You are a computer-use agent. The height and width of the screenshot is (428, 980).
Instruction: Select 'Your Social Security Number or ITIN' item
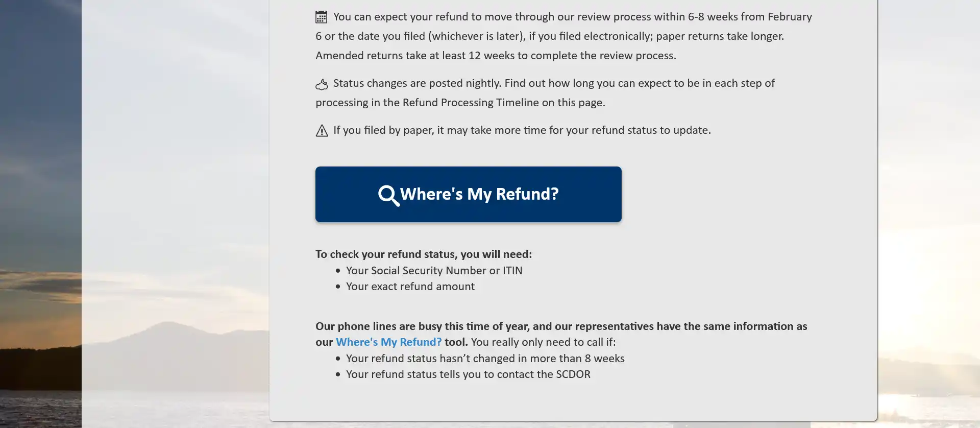434,271
